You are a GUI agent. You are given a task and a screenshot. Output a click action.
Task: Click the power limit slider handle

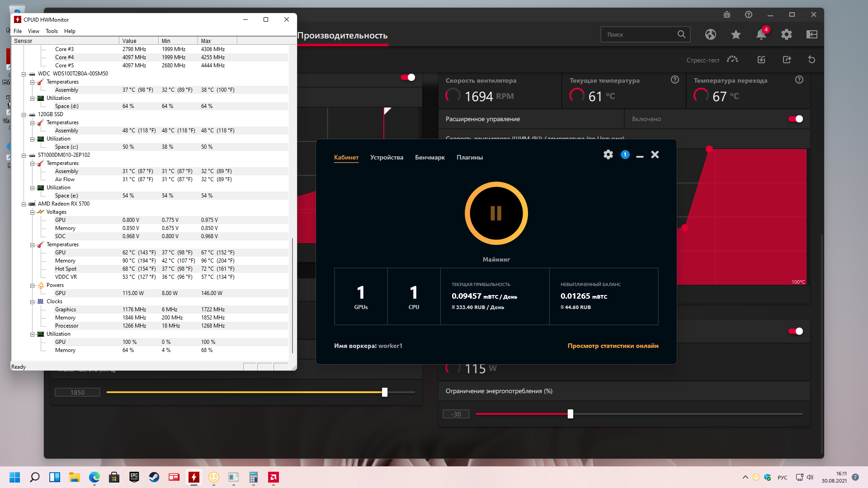point(570,414)
